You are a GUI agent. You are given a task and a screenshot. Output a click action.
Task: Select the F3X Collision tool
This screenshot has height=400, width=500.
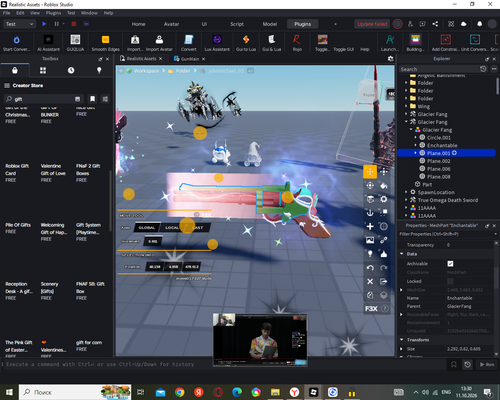[x=384, y=213]
